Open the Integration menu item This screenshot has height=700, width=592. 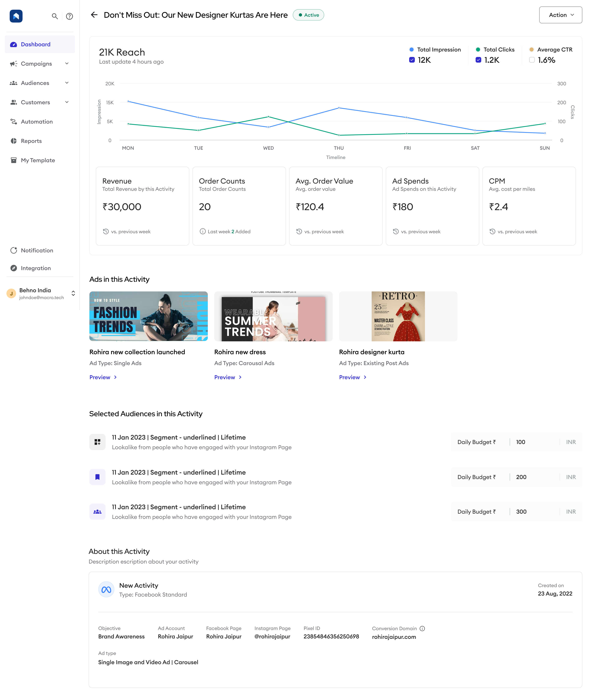40,268
